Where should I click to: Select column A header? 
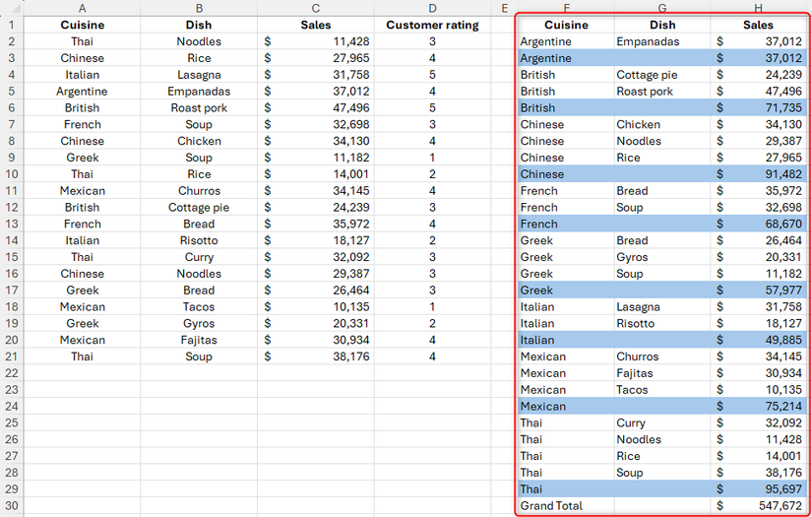coord(82,8)
